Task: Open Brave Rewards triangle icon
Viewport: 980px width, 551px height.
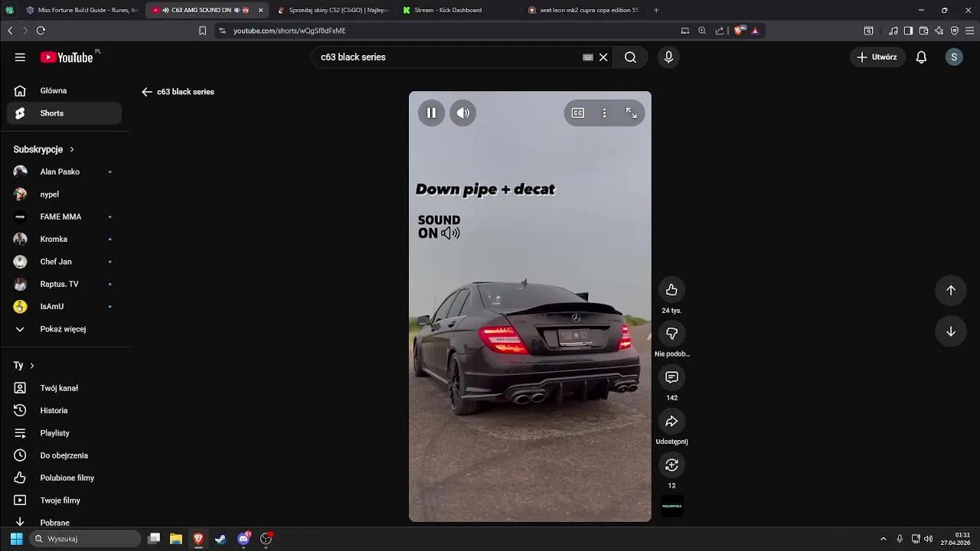Action: 755,31
